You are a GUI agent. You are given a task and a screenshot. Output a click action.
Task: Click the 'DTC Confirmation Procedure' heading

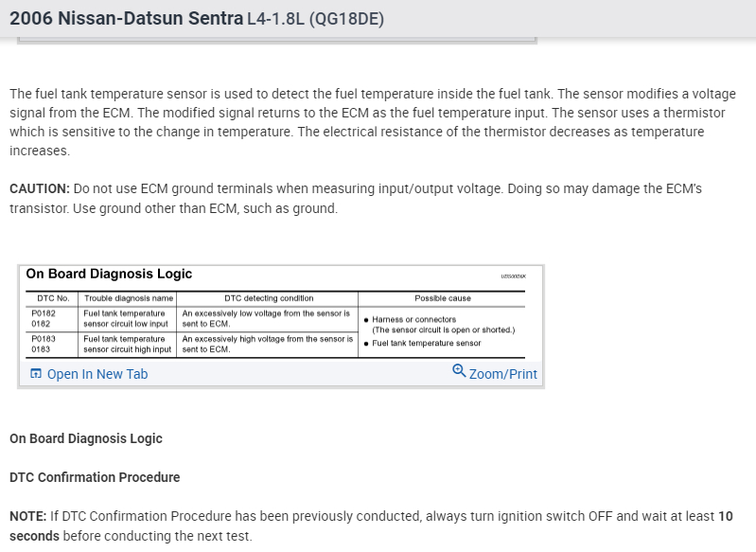(95, 477)
